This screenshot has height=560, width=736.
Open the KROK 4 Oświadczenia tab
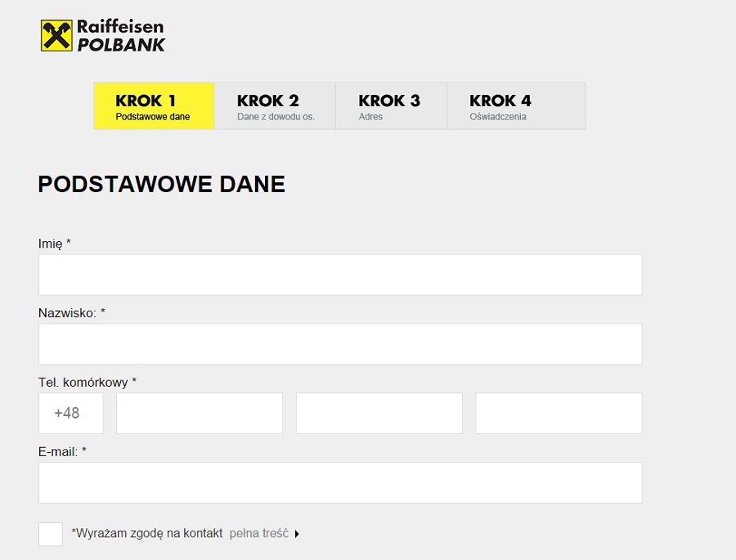(516, 106)
